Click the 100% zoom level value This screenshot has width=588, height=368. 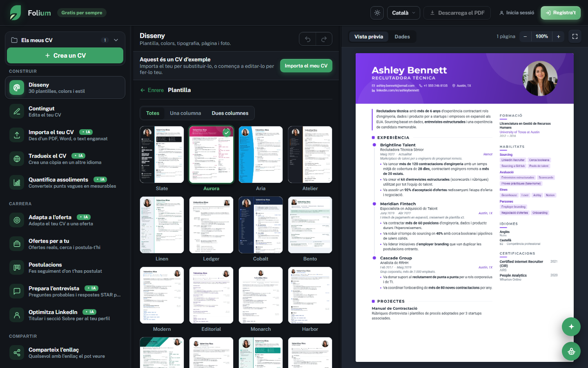tap(542, 36)
